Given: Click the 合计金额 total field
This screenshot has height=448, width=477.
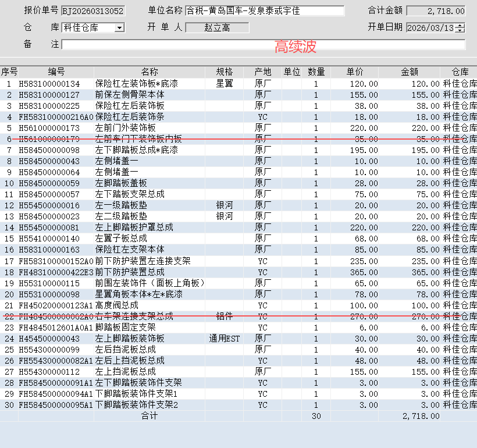Looking at the screenshot, I should [436, 11].
